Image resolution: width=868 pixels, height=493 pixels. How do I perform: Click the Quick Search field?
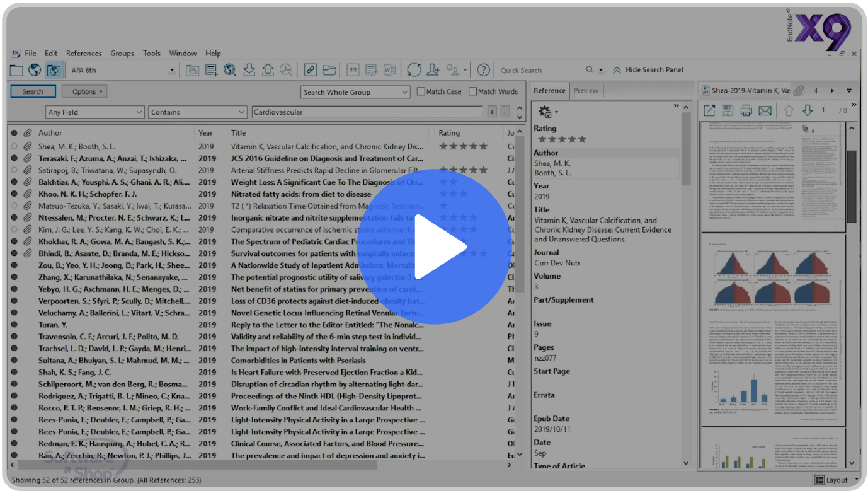click(540, 71)
